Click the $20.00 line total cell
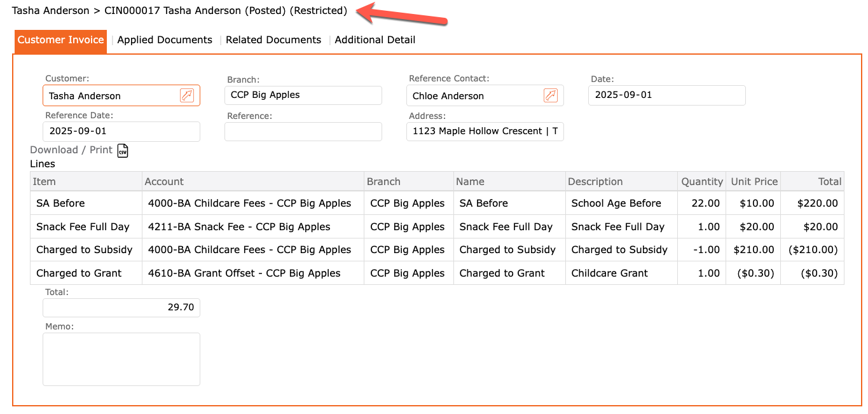Image resolution: width=868 pixels, height=414 pixels. (813, 227)
